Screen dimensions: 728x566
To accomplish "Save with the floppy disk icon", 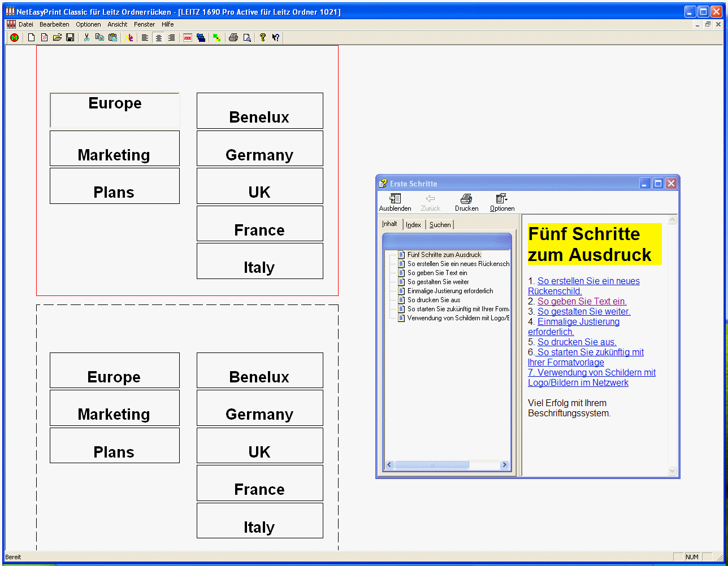I will [x=70, y=37].
